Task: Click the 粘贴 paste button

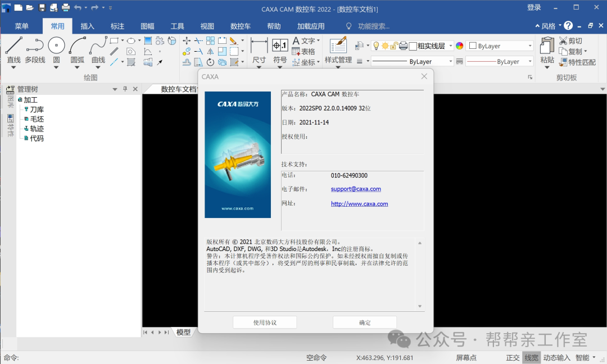Action: click(547, 51)
